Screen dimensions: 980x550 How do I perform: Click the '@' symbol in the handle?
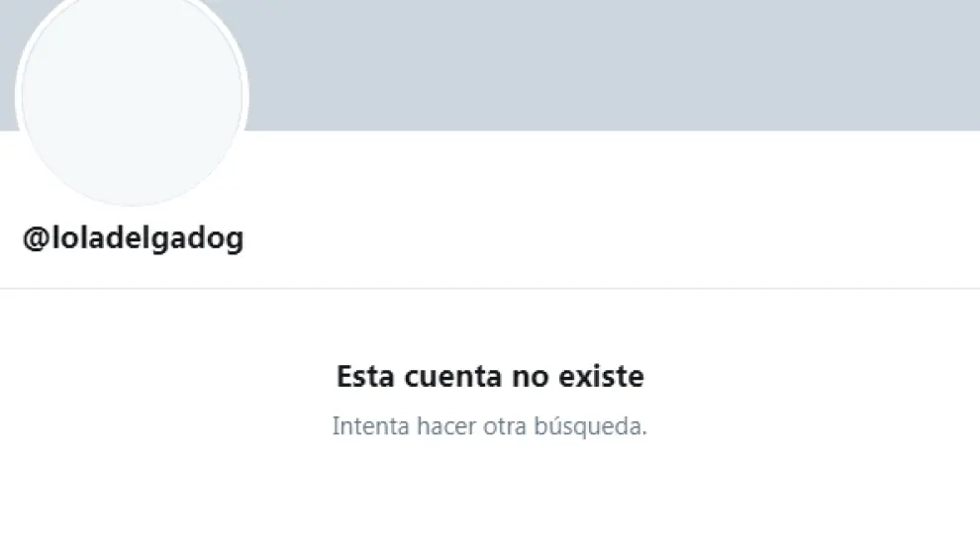(37, 238)
